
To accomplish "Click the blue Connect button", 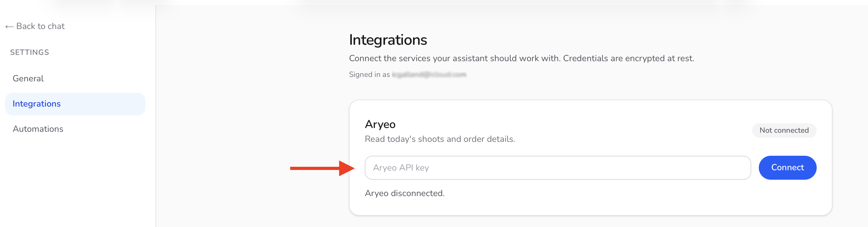I will 787,167.
